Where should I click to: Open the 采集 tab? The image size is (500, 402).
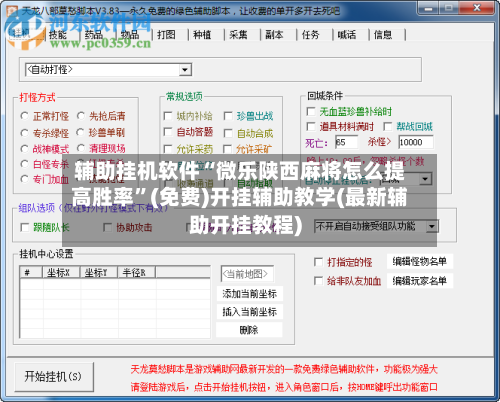(238, 35)
